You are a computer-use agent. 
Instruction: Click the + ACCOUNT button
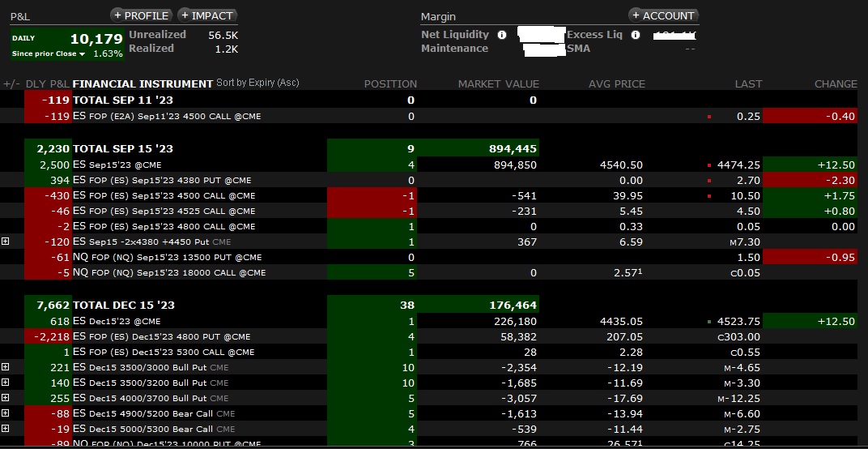tap(664, 15)
